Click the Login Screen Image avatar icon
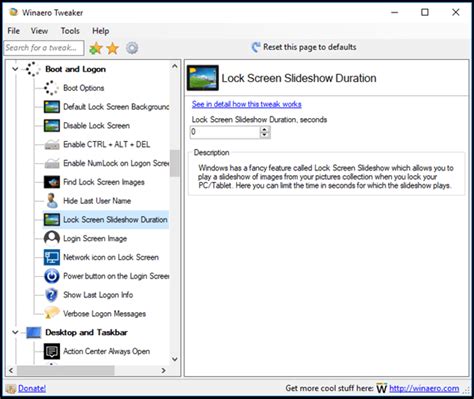The width and height of the screenshot is (474, 399). (52, 238)
